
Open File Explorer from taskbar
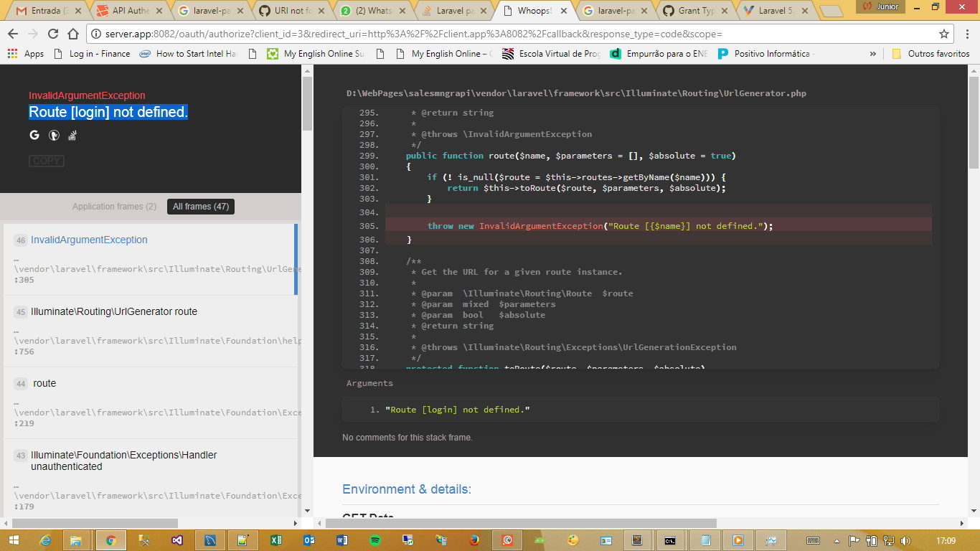76,540
